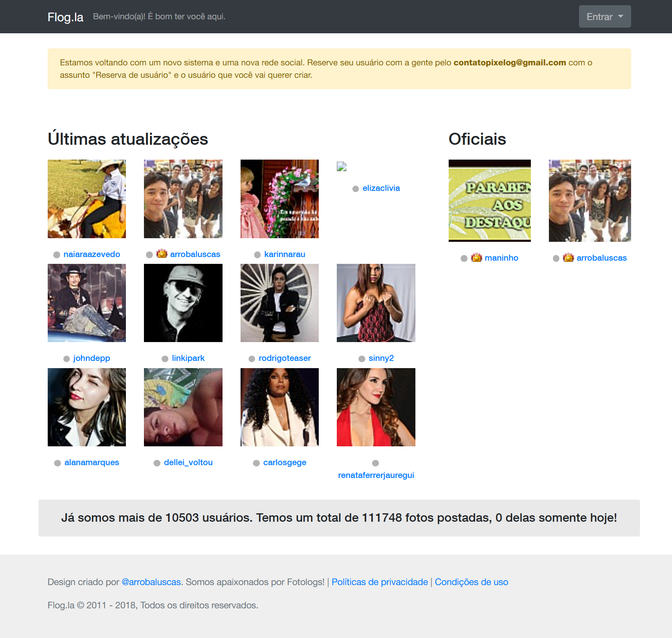
Task: Click gray status dot beside linkipark
Action: click(165, 359)
